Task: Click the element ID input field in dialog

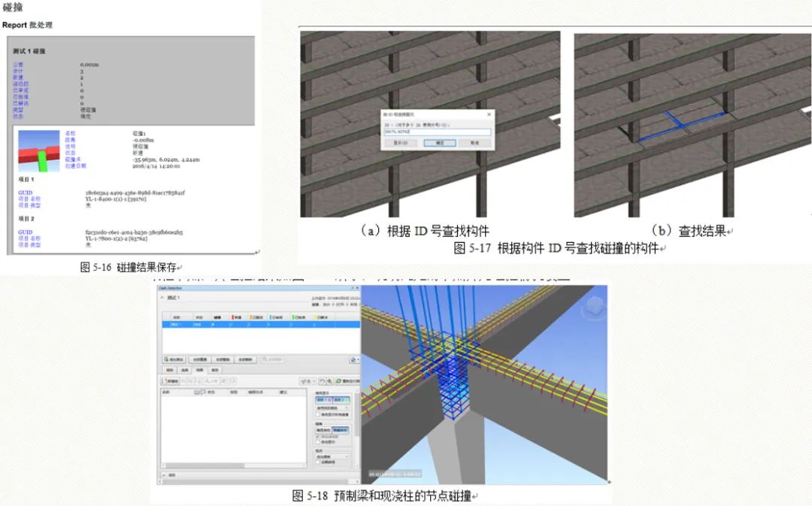Action: coord(438,132)
